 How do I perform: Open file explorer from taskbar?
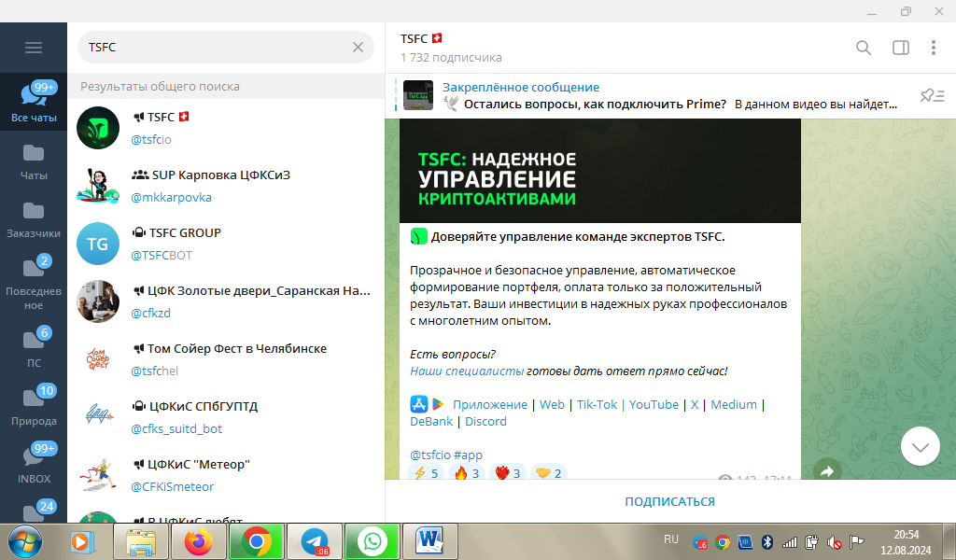click(141, 541)
